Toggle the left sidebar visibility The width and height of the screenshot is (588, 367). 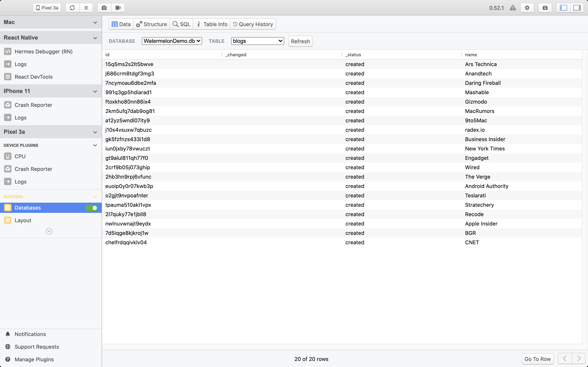pos(563,8)
